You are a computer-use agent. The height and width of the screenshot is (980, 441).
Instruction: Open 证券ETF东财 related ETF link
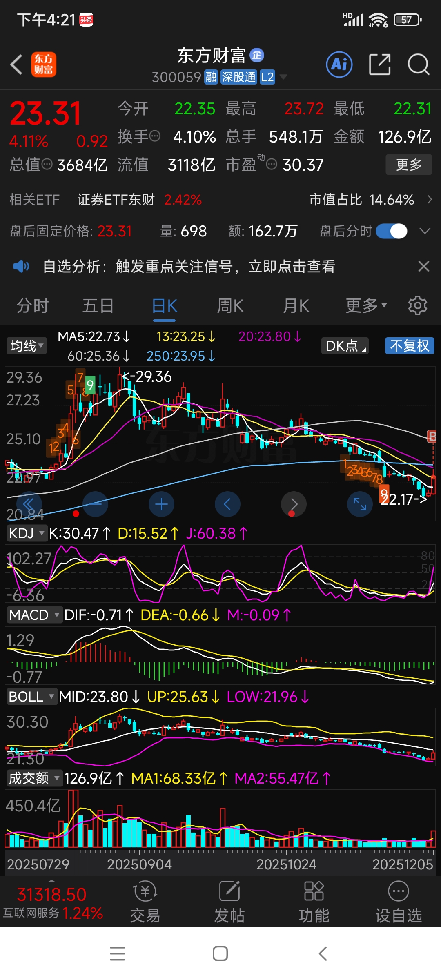(x=116, y=200)
